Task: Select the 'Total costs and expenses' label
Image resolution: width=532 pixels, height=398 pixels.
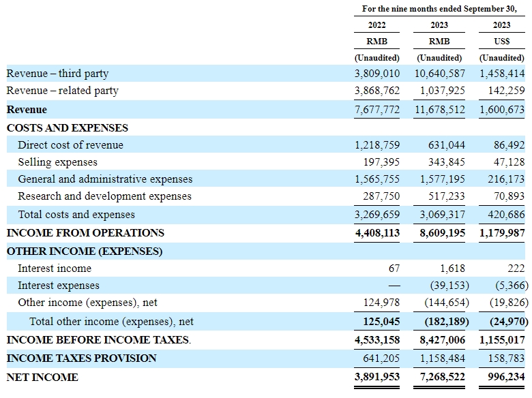Action: (x=76, y=215)
